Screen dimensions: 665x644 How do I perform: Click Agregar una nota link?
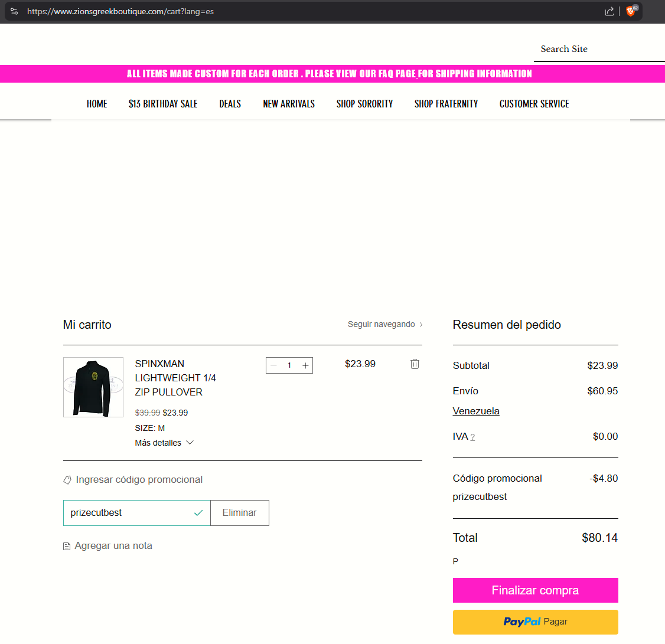point(113,545)
